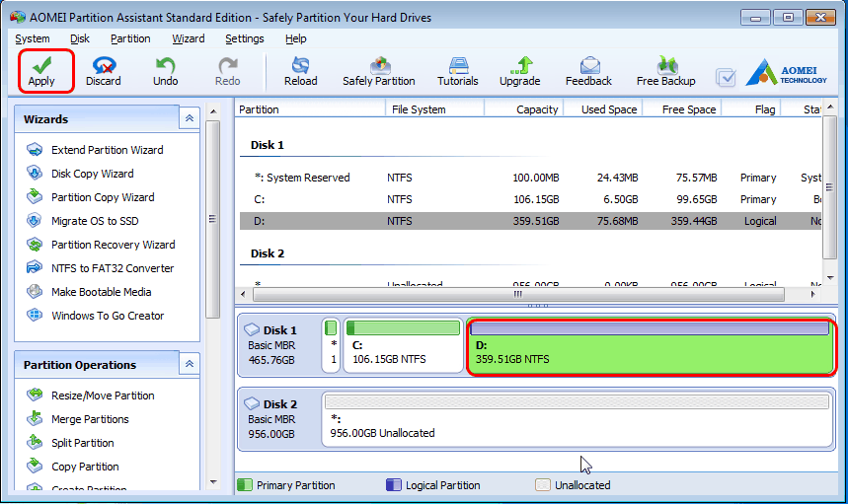Click the Disk 2 heading in list
This screenshot has width=848, height=504.
[268, 253]
